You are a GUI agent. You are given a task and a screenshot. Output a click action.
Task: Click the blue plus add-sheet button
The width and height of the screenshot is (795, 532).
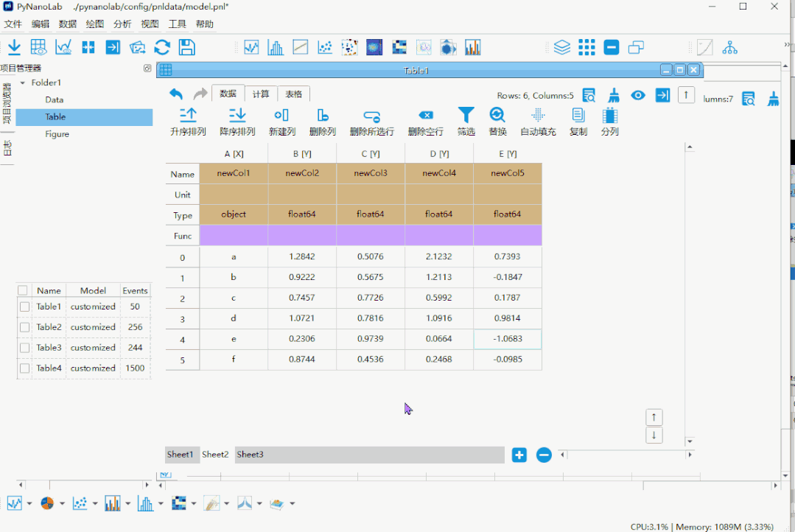[519, 455]
